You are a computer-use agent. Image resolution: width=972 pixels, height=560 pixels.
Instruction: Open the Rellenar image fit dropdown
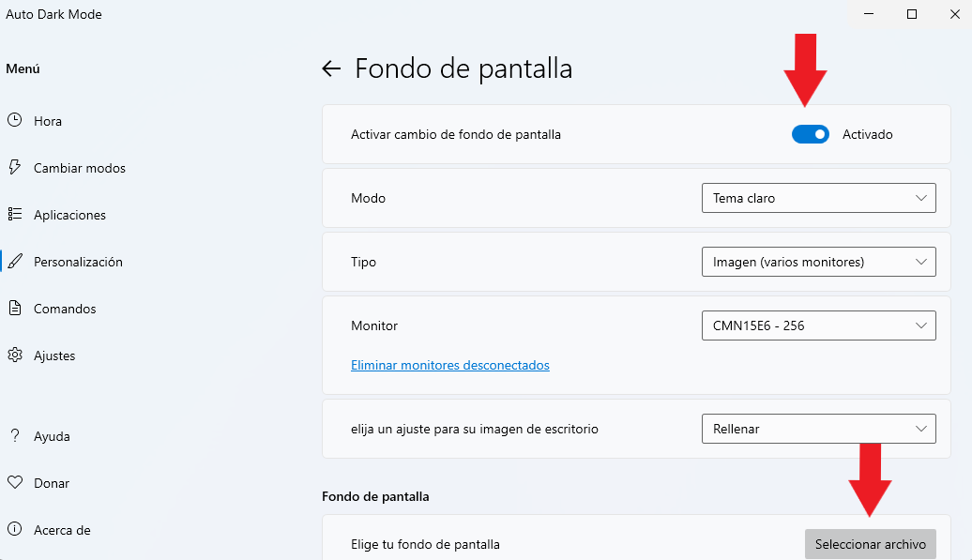pos(818,429)
